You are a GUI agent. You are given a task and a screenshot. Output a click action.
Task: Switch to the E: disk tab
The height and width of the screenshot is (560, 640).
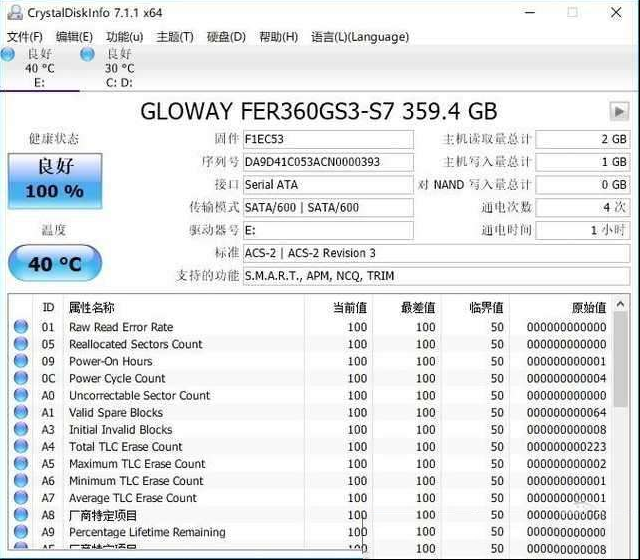(x=40, y=68)
